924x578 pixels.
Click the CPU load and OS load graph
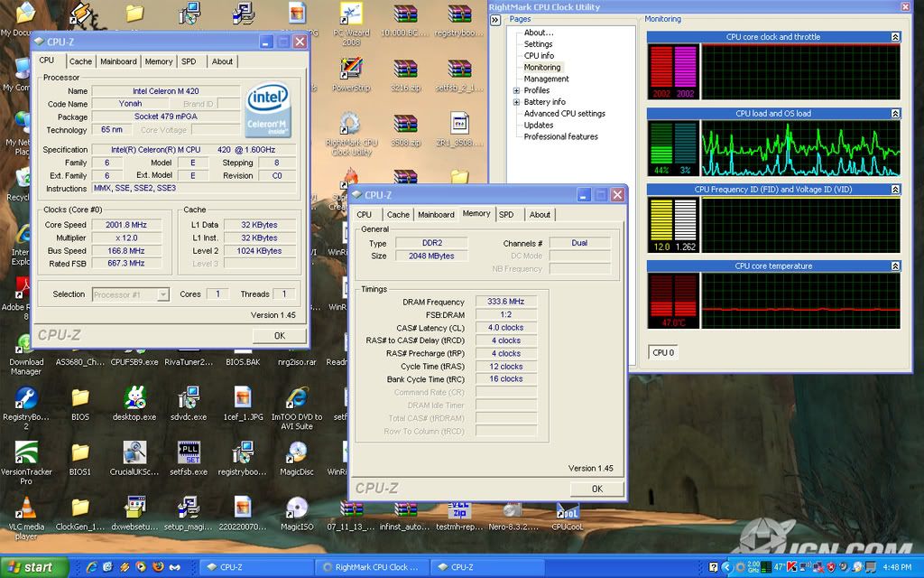click(x=800, y=148)
